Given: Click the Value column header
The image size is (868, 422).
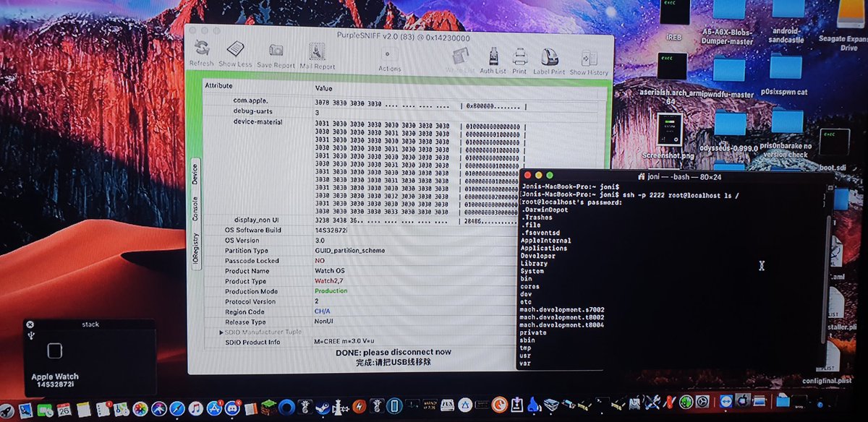Looking at the screenshot, I should (323, 87).
